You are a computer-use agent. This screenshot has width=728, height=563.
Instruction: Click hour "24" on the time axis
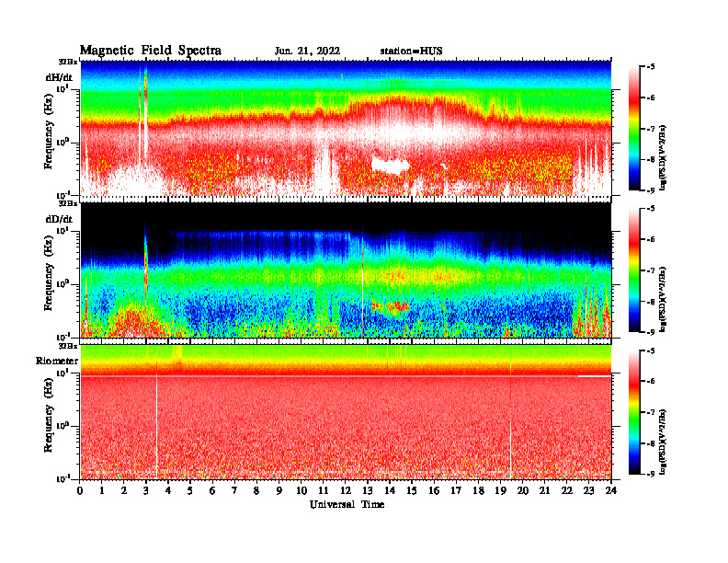point(611,490)
